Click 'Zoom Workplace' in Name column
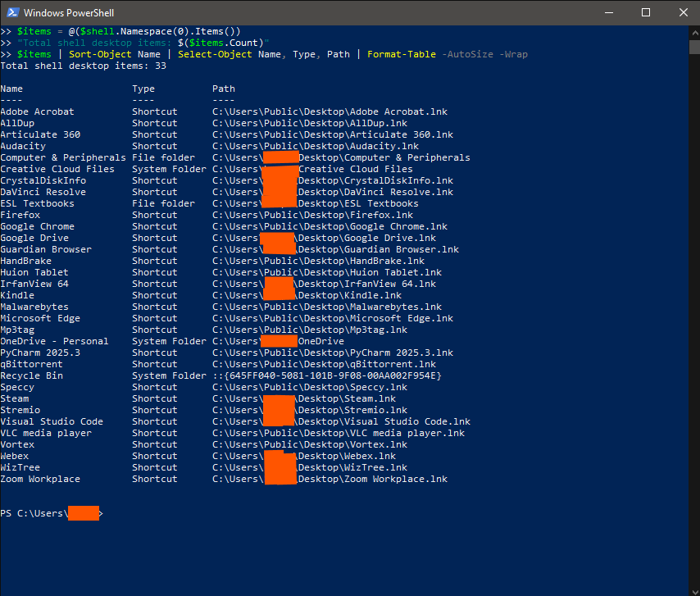This screenshot has height=596, width=700. tap(40, 479)
